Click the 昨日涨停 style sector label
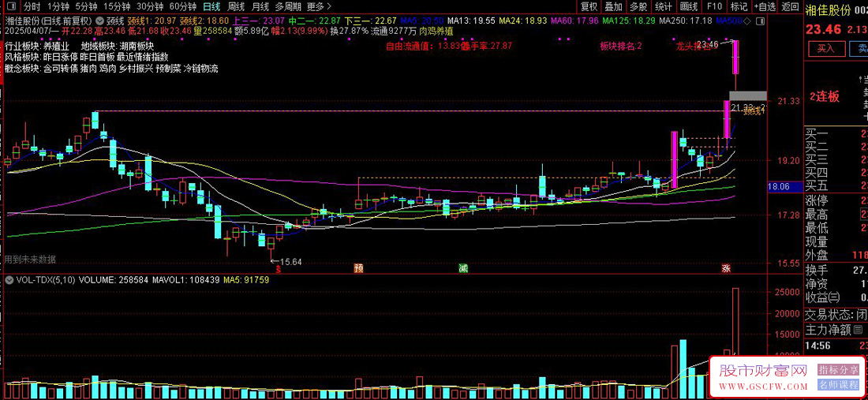This screenshot has height=400, width=868. pyautogui.click(x=61, y=57)
